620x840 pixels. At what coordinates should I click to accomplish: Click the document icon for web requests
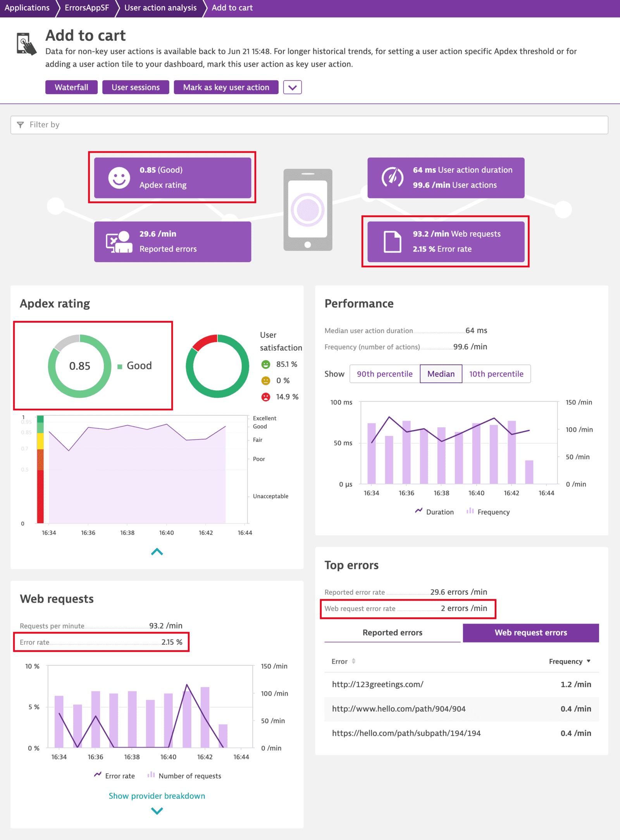(393, 241)
